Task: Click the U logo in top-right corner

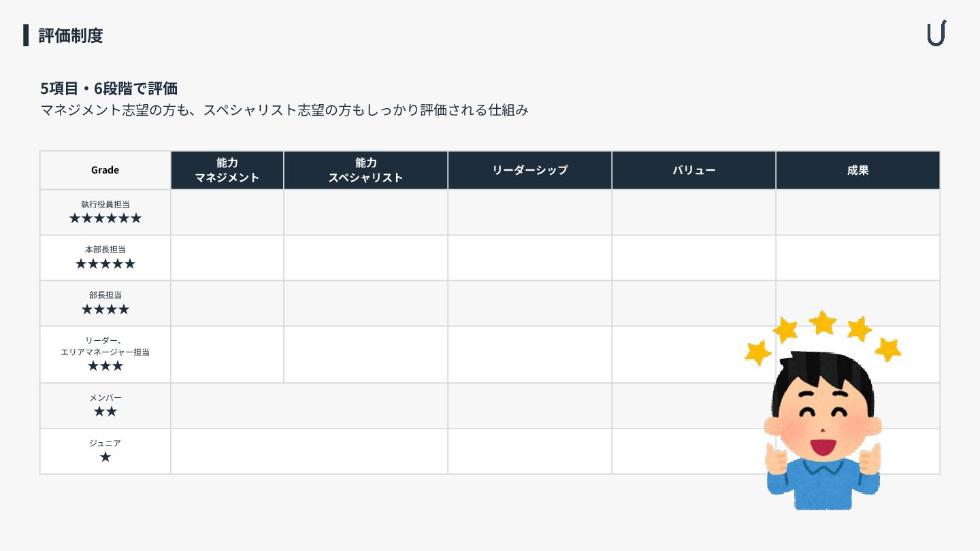Action: pos(936,33)
